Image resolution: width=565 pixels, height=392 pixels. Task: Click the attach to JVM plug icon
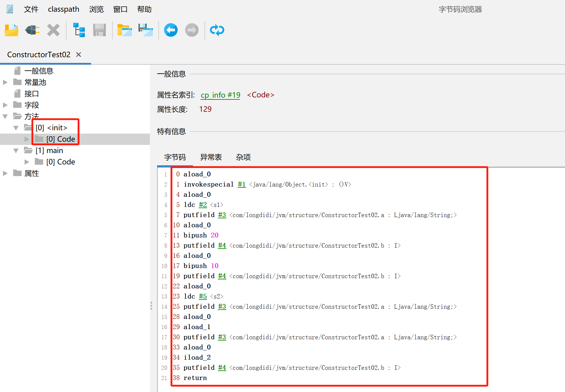point(32,30)
